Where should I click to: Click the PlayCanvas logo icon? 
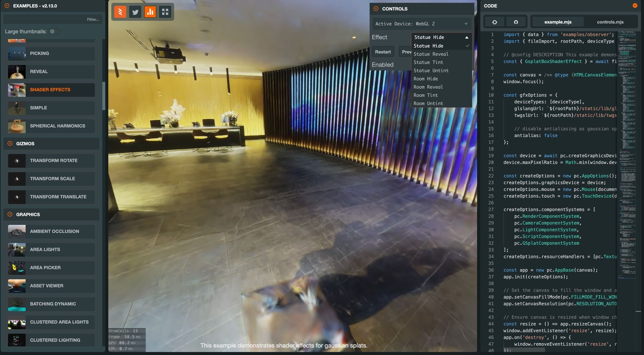[x=120, y=12]
